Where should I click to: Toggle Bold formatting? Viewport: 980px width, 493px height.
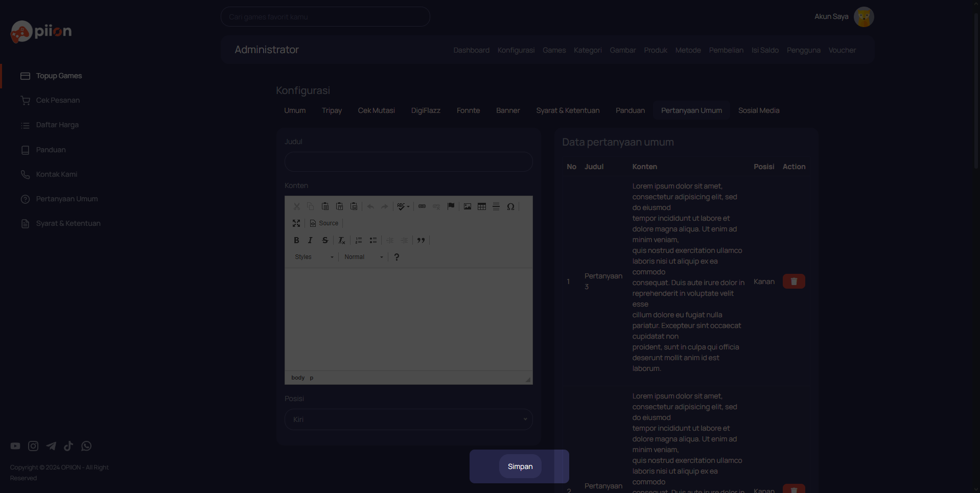coord(296,240)
